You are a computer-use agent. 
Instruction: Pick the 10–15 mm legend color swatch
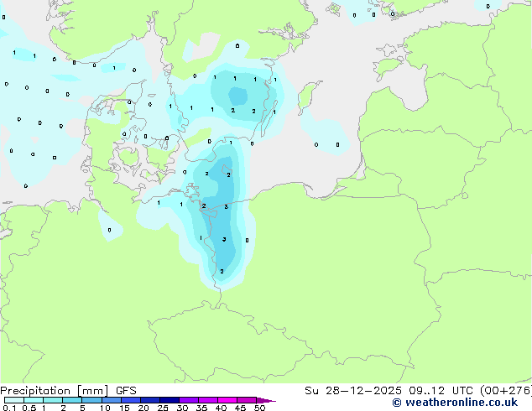pos(112,400)
